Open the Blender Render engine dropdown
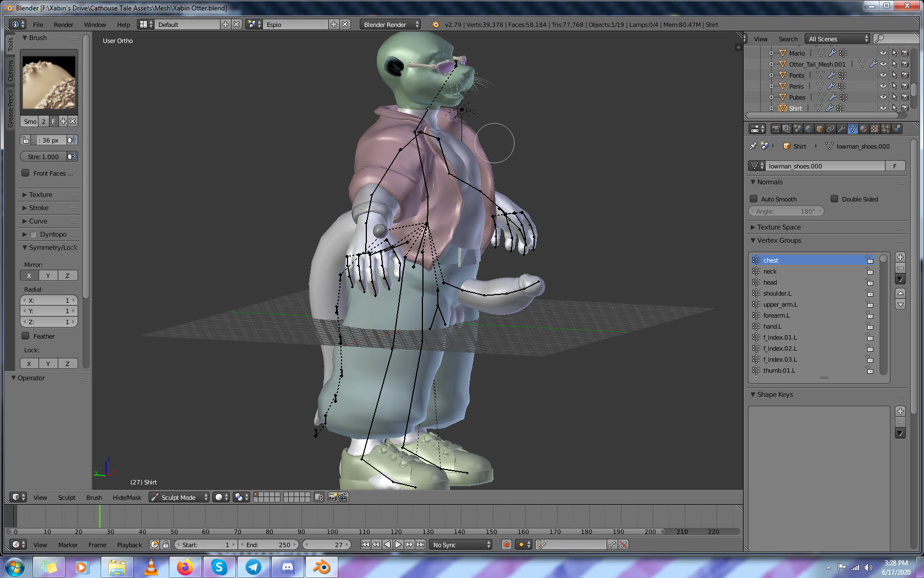The image size is (924, 578). click(391, 24)
